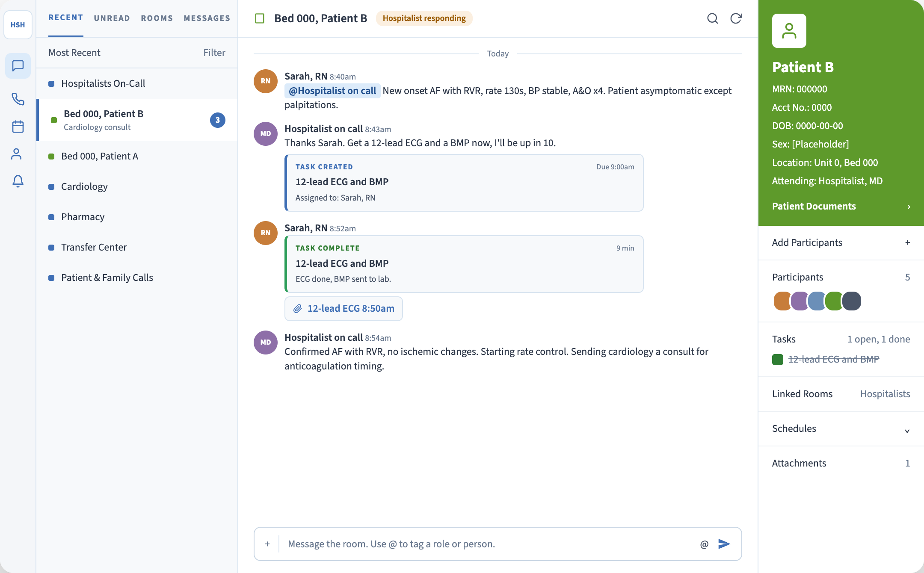Viewport: 924px width, 573px height.
Task: Open the Transfer Center room
Action: coord(137,247)
